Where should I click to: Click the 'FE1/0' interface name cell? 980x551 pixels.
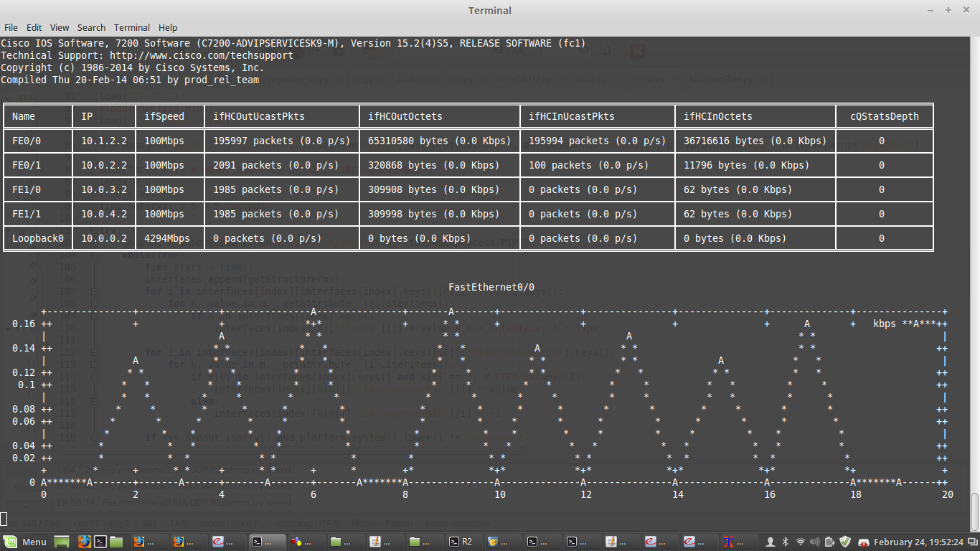[27, 189]
